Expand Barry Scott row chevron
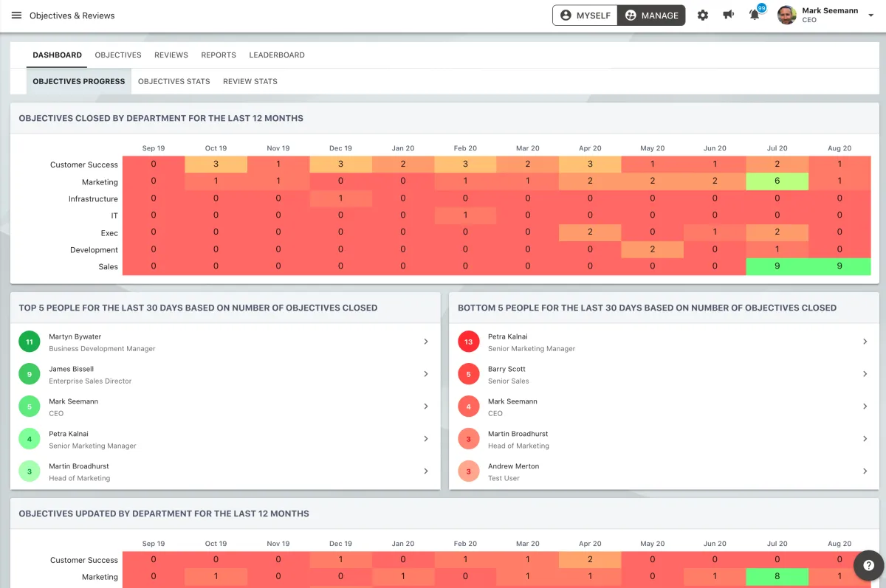Viewport: 886px width, 588px height. pyautogui.click(x=865, y=374)
